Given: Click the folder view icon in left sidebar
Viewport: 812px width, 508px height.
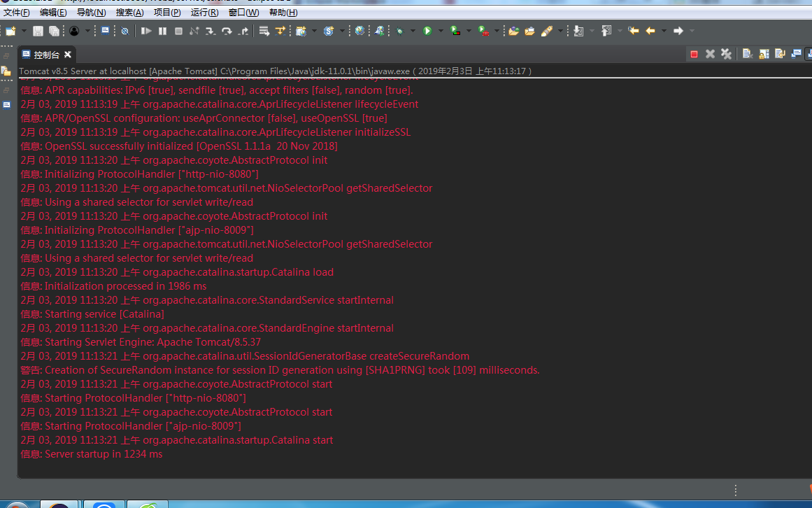Looking at the screenshot, I should coord(6,71).
